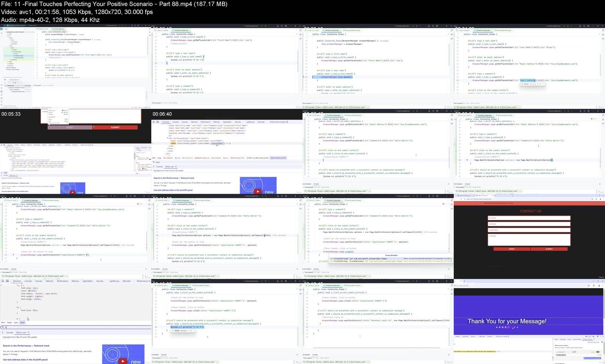Image resolution: width=605 pixels, height=364 pixels.
Task: Play the YouTube video in 00:05:33 thumbnail
Action: [72, 192]
